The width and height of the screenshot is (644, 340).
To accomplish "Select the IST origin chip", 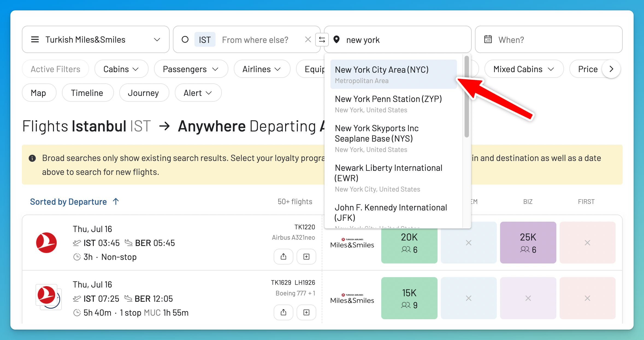I will tap(205, 40).
